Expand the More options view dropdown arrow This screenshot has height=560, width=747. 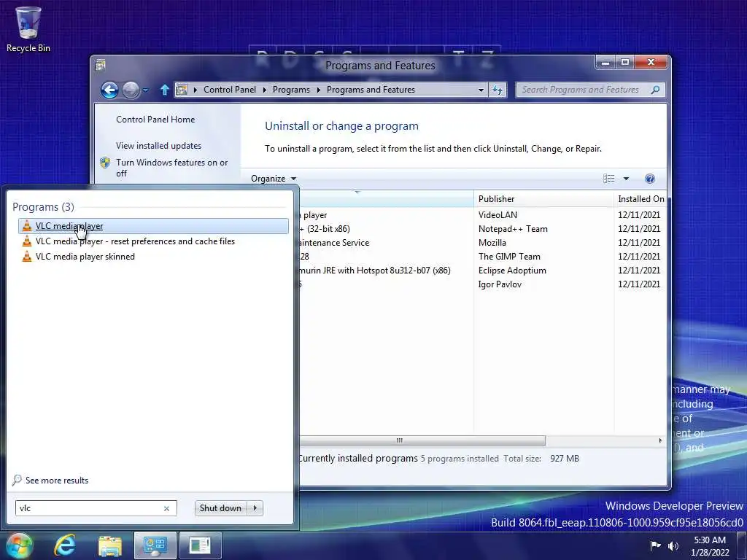(626, 179)
